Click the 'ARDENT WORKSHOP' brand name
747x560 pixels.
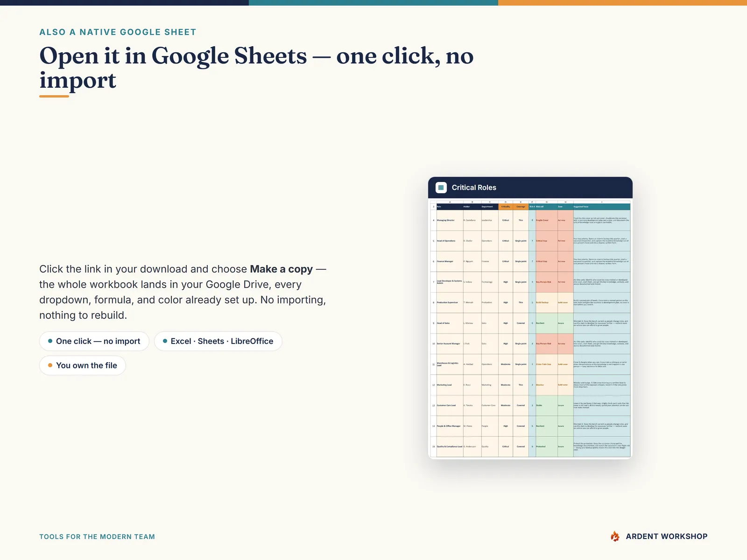[666, 536]
